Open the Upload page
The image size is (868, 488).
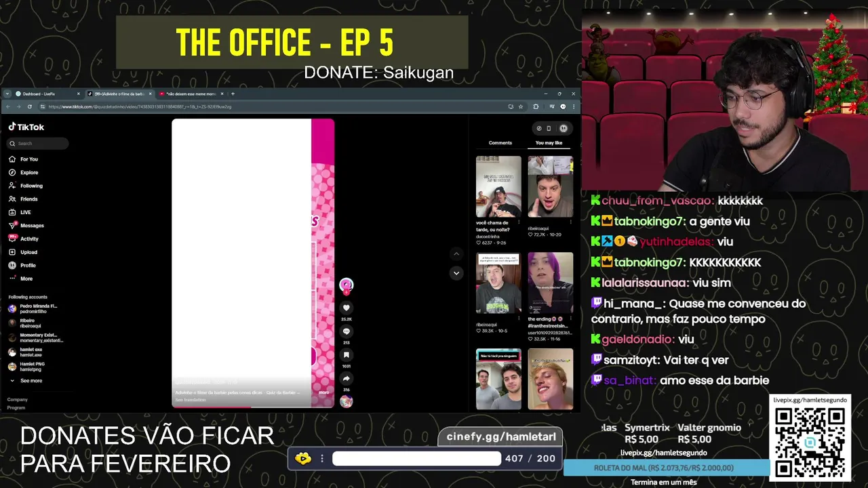[x=23, y=252]
